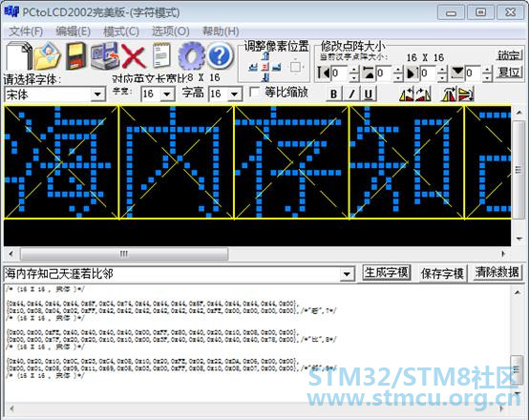The image size is (529, 420).
Task: Shift pixels left with the left arrow icon
Action: click(253, 67)
